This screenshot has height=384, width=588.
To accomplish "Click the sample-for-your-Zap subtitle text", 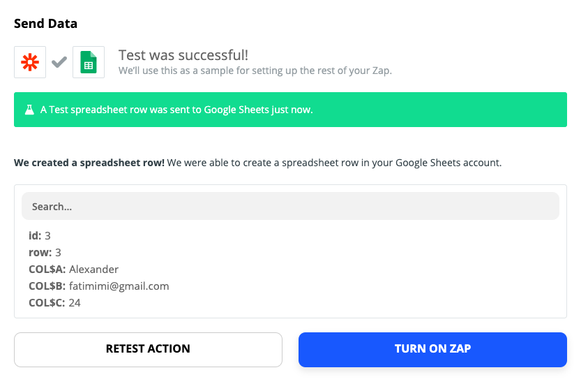I will pos(255,71).
